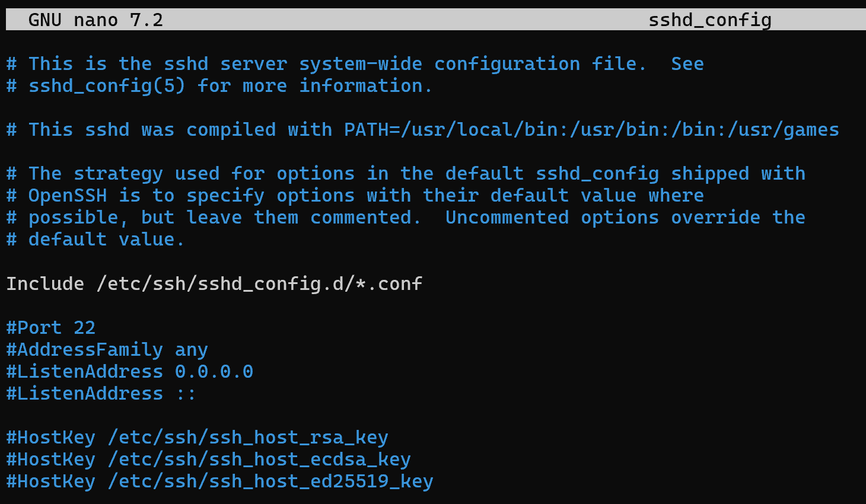Place cursor on the #Port 22 line
Image resolution: width=866 pixels, height=504 pixels.
(x=50, y=328)
